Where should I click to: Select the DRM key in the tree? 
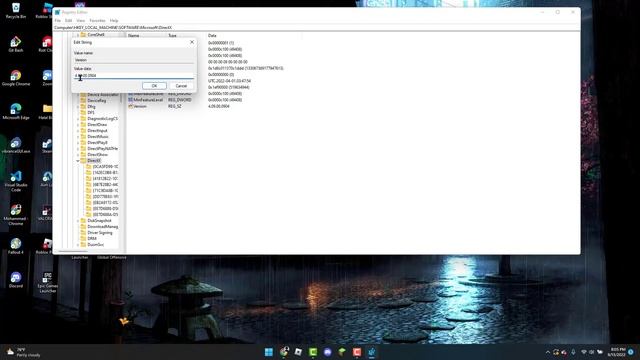pos(92,238)
